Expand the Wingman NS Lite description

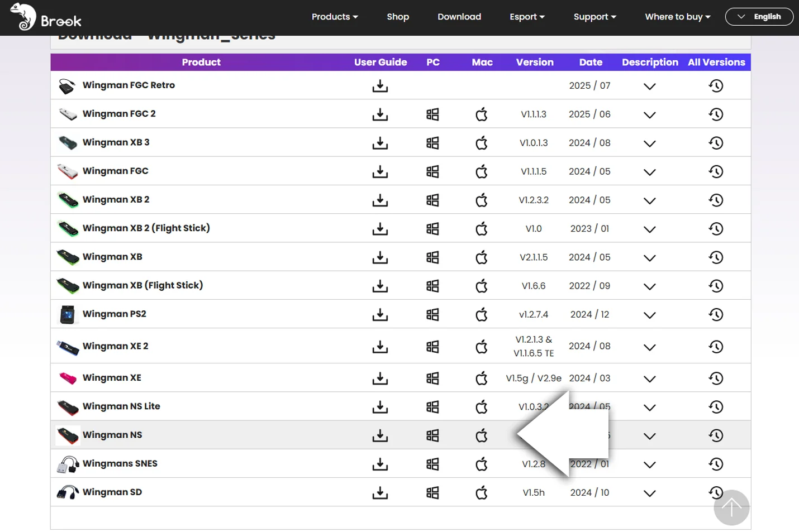[649, 408]
